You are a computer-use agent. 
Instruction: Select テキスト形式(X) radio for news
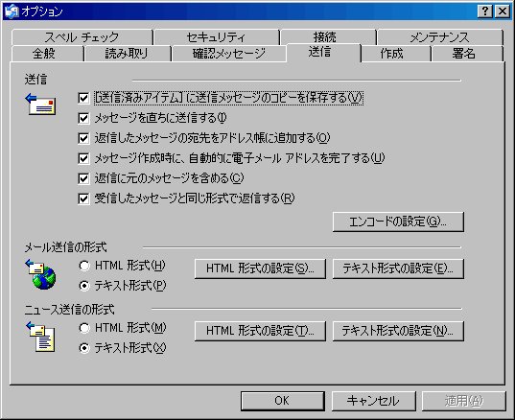[84, 348]
